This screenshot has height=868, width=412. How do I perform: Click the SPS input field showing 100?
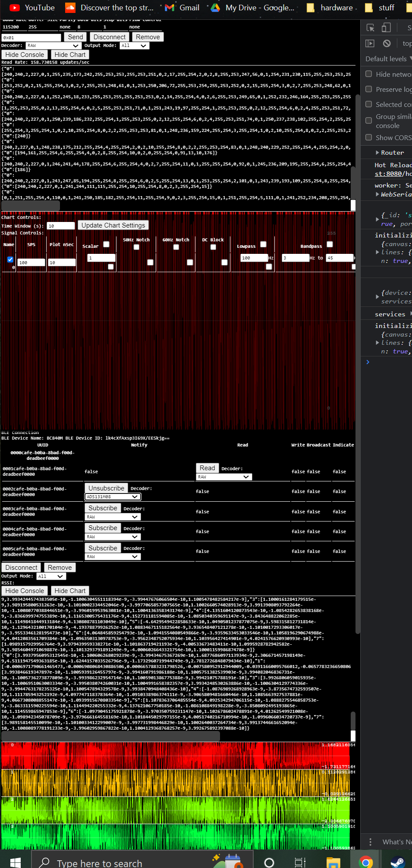coord(31,262)
